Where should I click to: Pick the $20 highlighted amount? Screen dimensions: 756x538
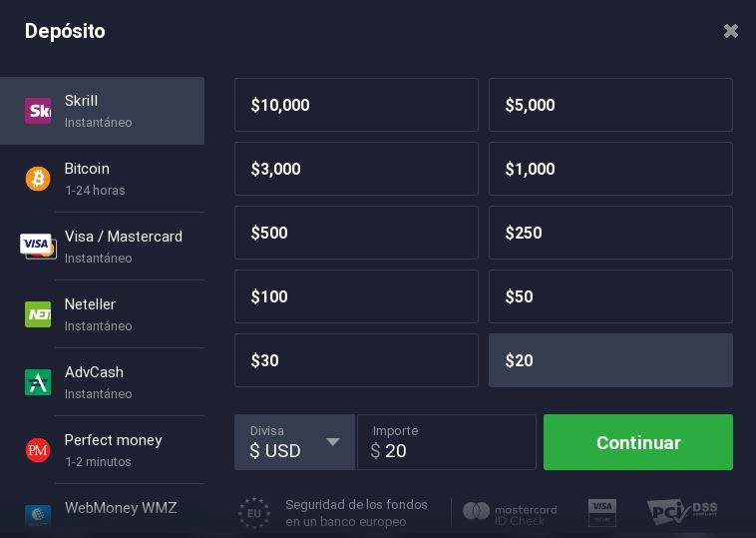(610, 360)
